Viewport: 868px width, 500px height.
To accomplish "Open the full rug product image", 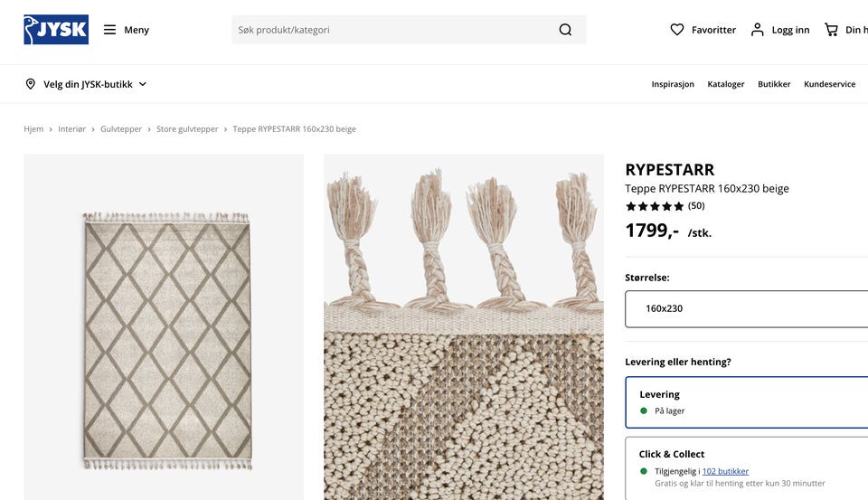I will click(x=164, y=327).
